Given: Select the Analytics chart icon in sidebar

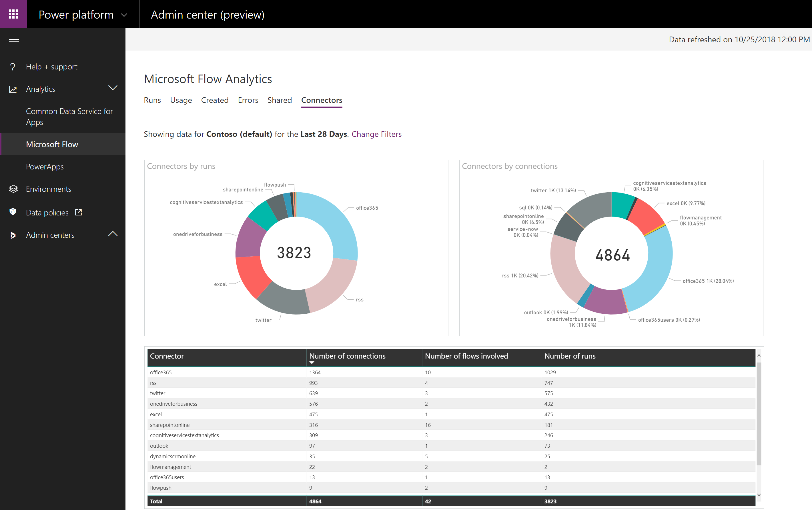Looking at the screenshot, I should [x=13, y=89].
